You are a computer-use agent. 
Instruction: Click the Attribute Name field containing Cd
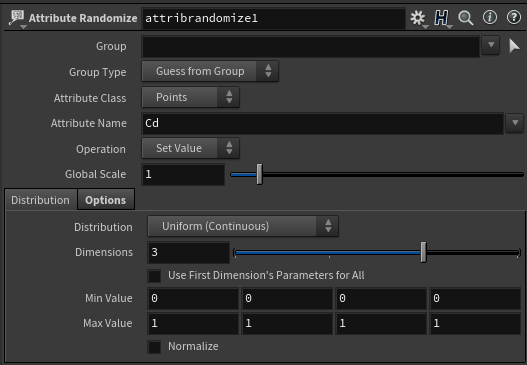(323, 123)
